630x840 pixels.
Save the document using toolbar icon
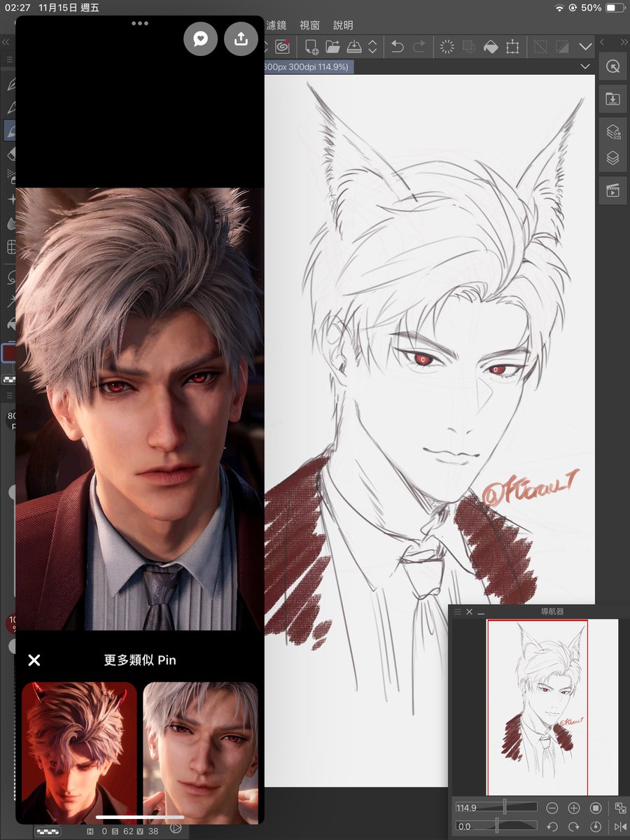pyautogui.click(x=354, y=47)
